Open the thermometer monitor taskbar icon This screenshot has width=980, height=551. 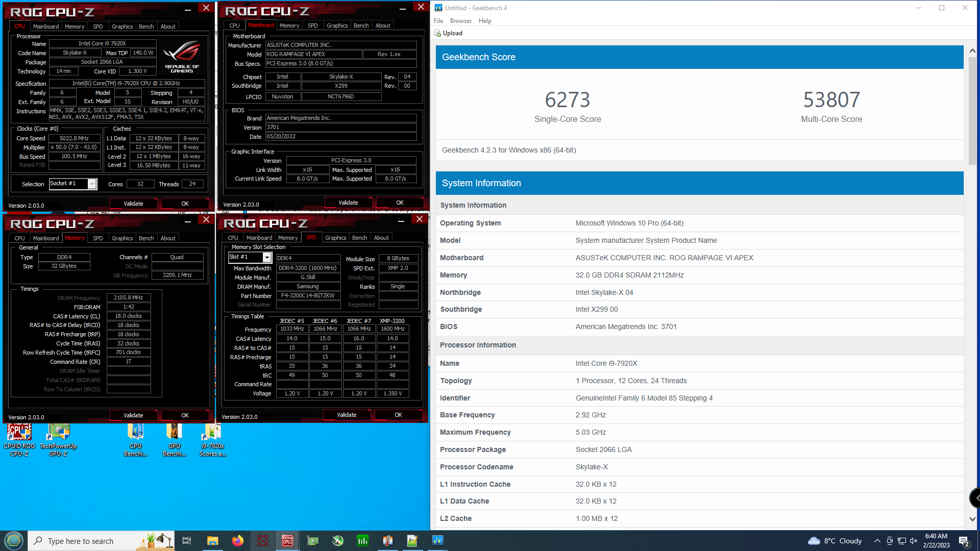coord(387,541)
